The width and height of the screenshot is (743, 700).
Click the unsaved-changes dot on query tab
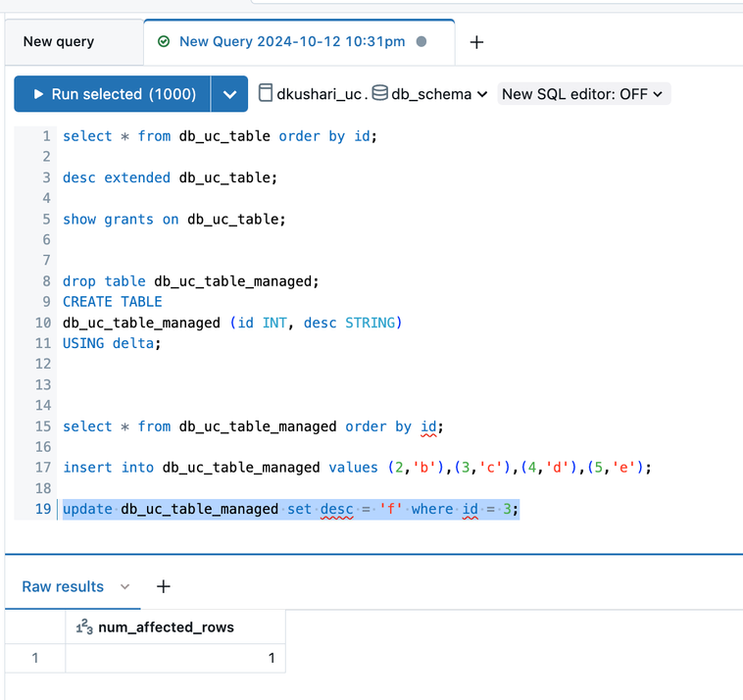(x=421, y=41)
